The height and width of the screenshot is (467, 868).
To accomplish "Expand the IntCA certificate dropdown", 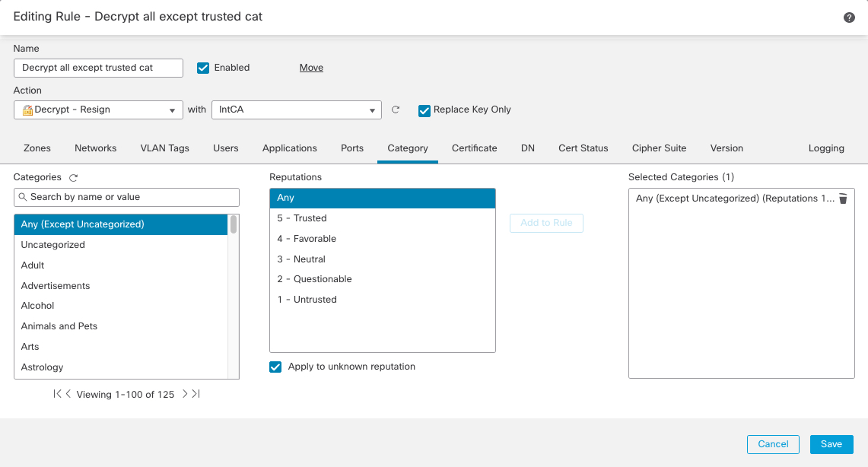I will [x=296, y=110].
